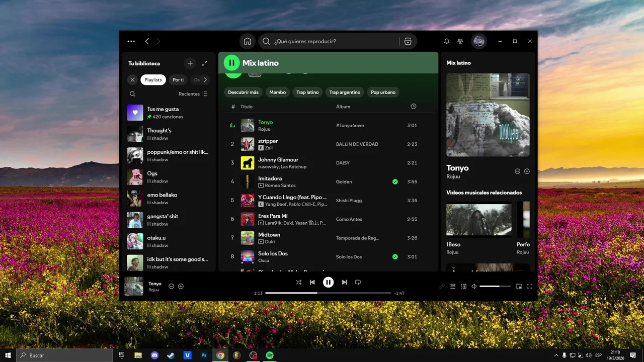Open the profile avatar menu

point(479,41)
